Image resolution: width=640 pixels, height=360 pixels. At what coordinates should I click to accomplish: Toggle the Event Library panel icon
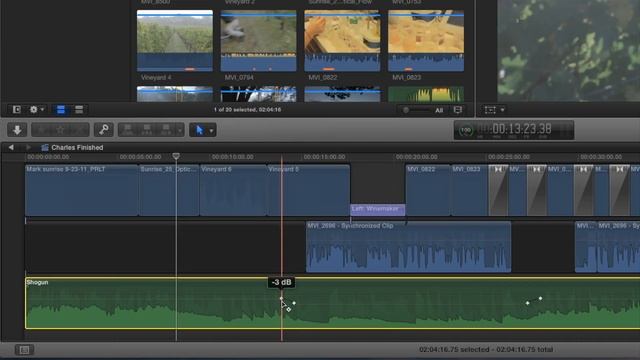click(x=16, y=109)
